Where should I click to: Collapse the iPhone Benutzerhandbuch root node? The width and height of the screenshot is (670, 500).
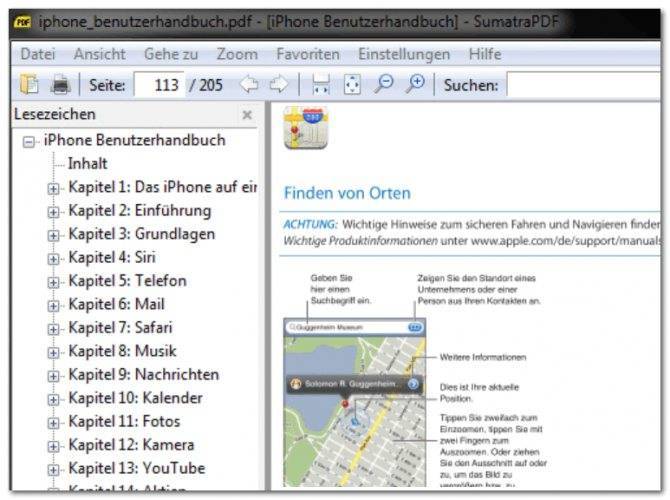29,141
